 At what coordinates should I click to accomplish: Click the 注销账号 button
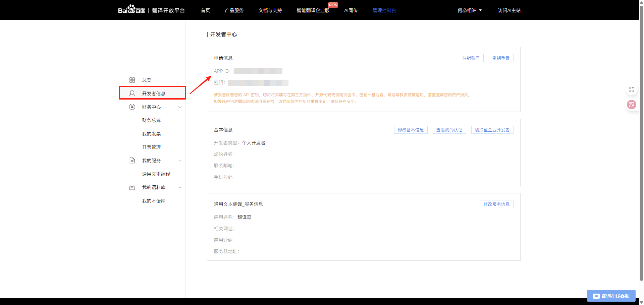coord(471,58)
